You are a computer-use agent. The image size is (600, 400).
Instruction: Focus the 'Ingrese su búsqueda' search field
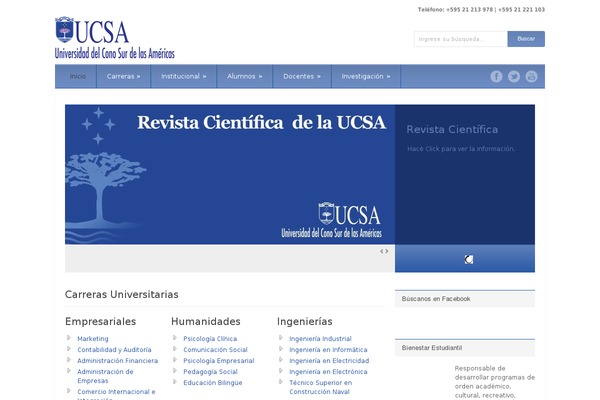coord(461,39)
